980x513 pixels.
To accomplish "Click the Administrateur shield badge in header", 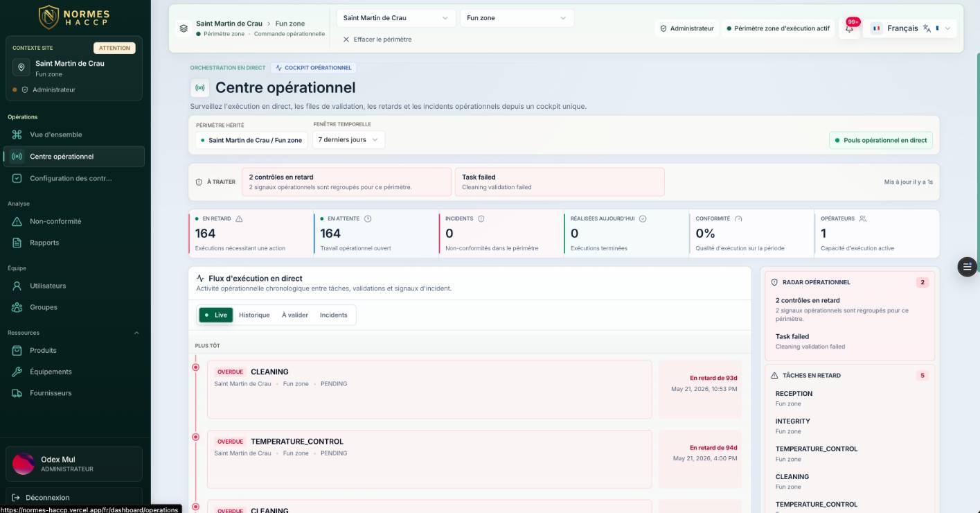I will [x=687, y=28].
